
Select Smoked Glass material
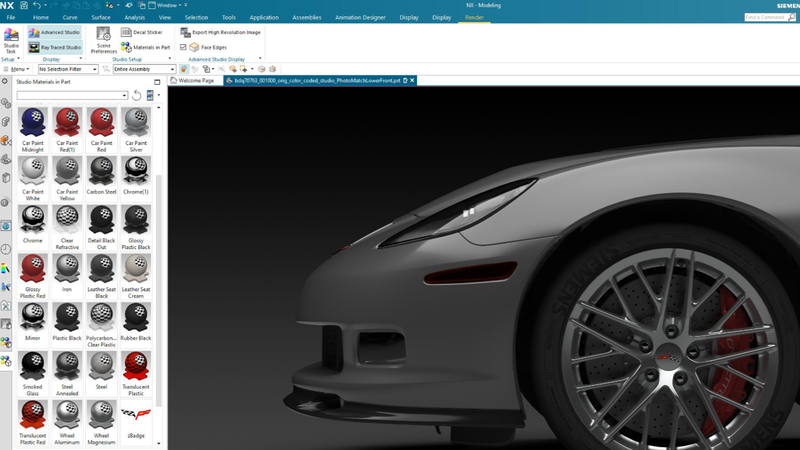pyautogui.click(x=33, y=373)
